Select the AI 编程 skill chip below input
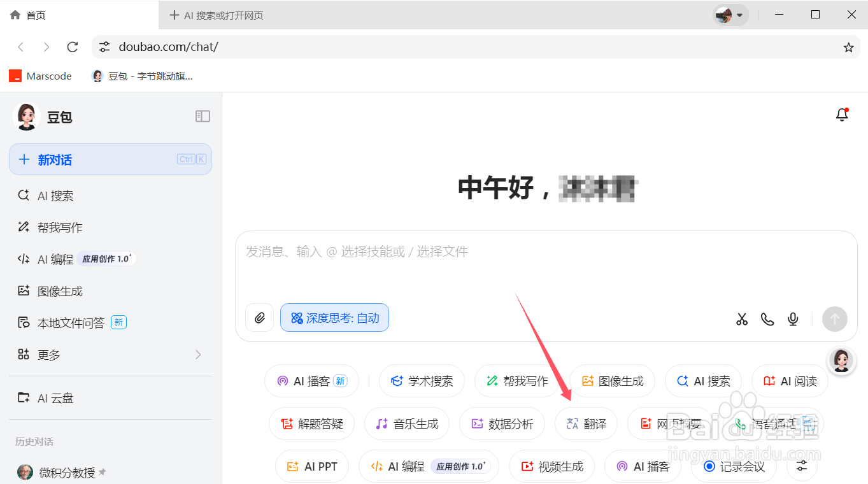868x484 pixels. 429,466
